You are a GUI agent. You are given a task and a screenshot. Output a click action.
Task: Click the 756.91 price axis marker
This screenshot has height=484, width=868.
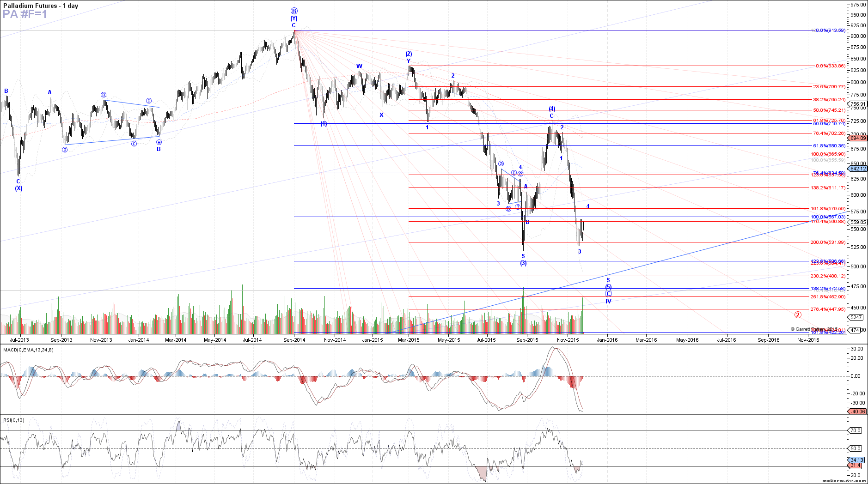(857, 104)
